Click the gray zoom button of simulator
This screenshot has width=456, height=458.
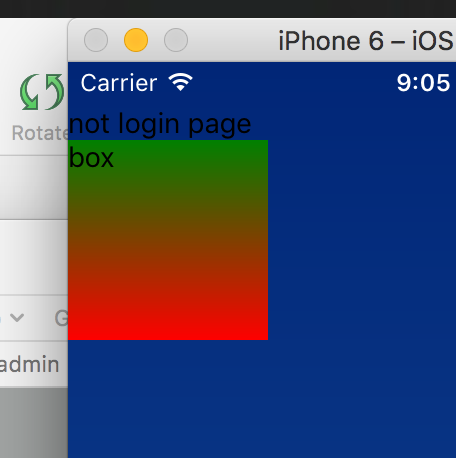pos(176,40)
